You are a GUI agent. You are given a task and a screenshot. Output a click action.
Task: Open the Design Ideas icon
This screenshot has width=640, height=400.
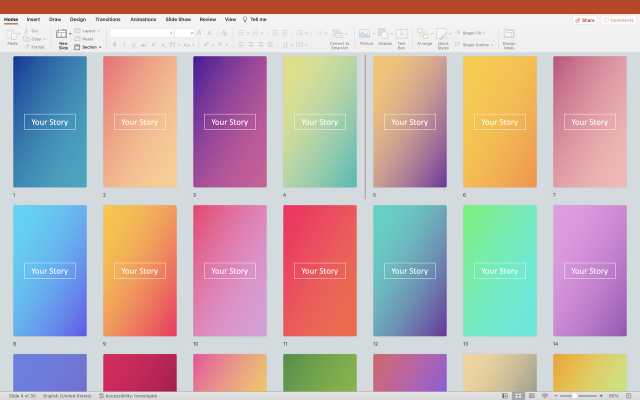(509, 34)
